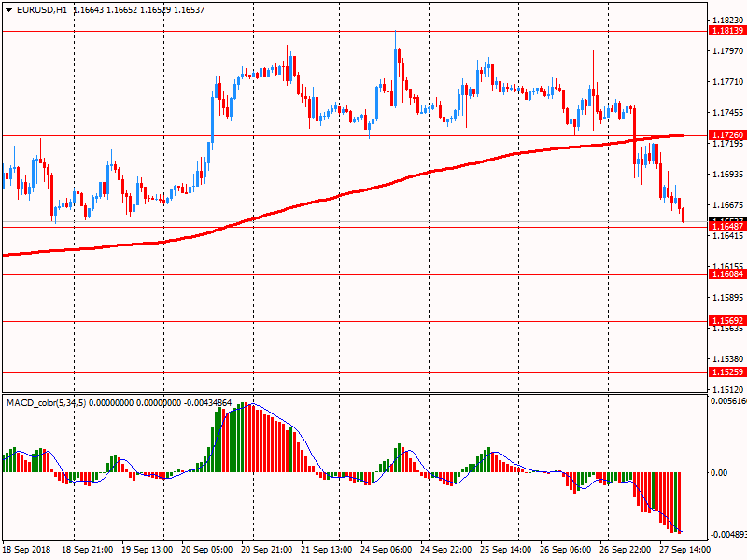This screenshot has width=747, height=560.
Task: Select the red 1.15259 price label
Action: coord(726,371)
